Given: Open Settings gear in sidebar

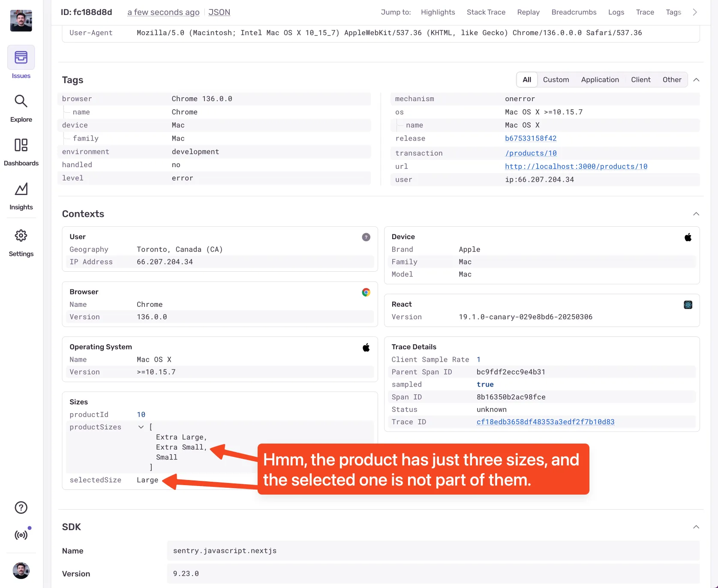Looking at the screenshot, I should pos(21,236).
